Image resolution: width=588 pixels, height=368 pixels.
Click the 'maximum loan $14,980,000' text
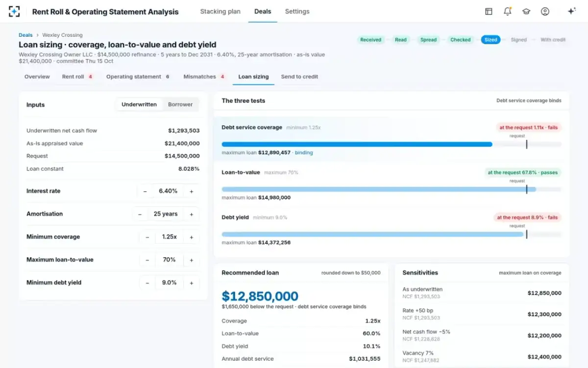coord(256,198)
